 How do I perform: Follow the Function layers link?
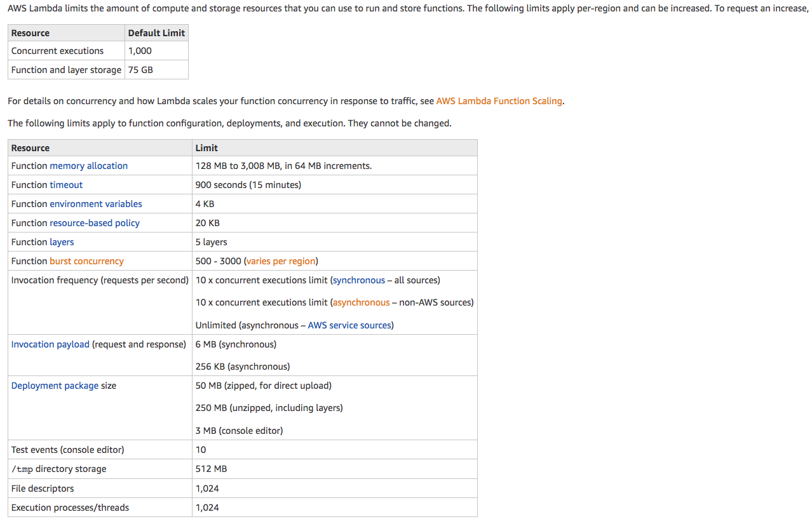tap(62, 242)
